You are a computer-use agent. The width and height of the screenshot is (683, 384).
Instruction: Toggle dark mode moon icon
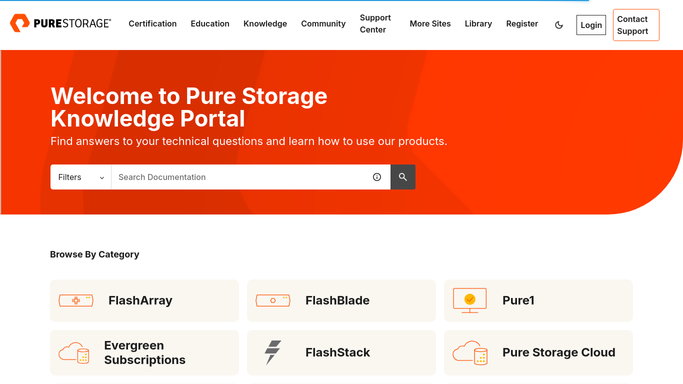pyautogui.click(x=559, y=25)
